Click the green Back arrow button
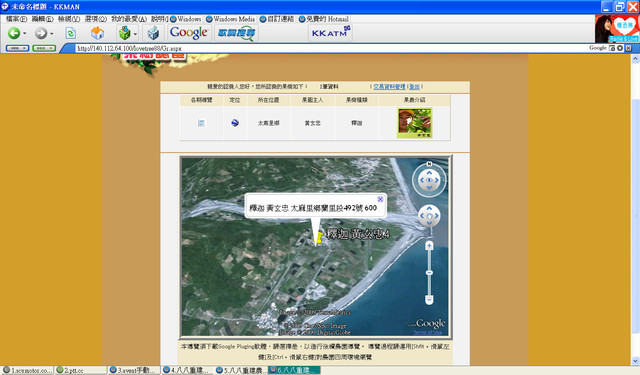The height and width of the screenshot is (375, 640). pos(14,33)
